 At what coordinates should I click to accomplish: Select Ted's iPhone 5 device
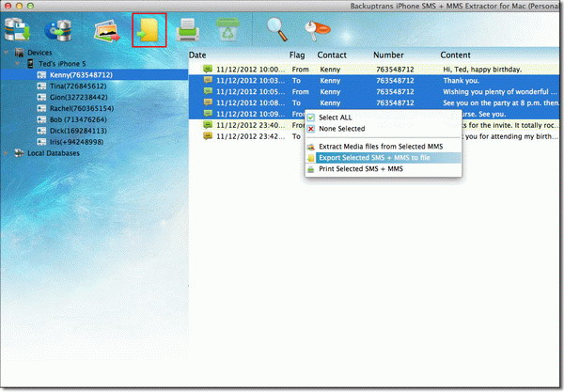(62, 64)
